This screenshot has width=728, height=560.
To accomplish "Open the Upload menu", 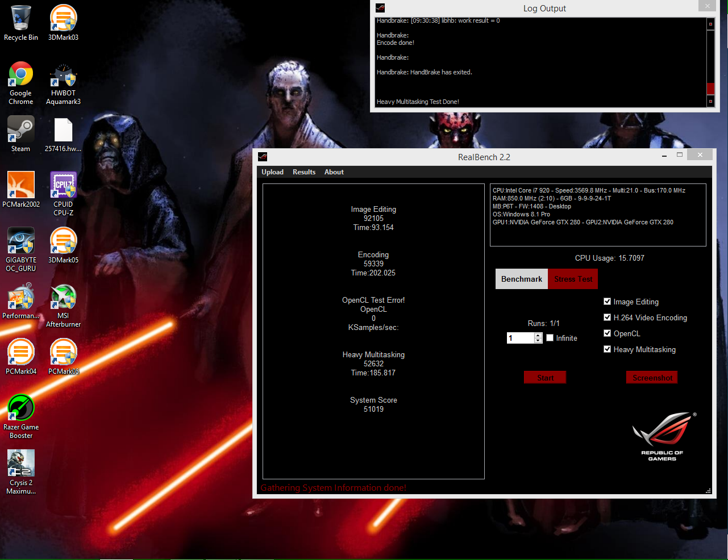I will pyautogui.click(x=272, y=172).
